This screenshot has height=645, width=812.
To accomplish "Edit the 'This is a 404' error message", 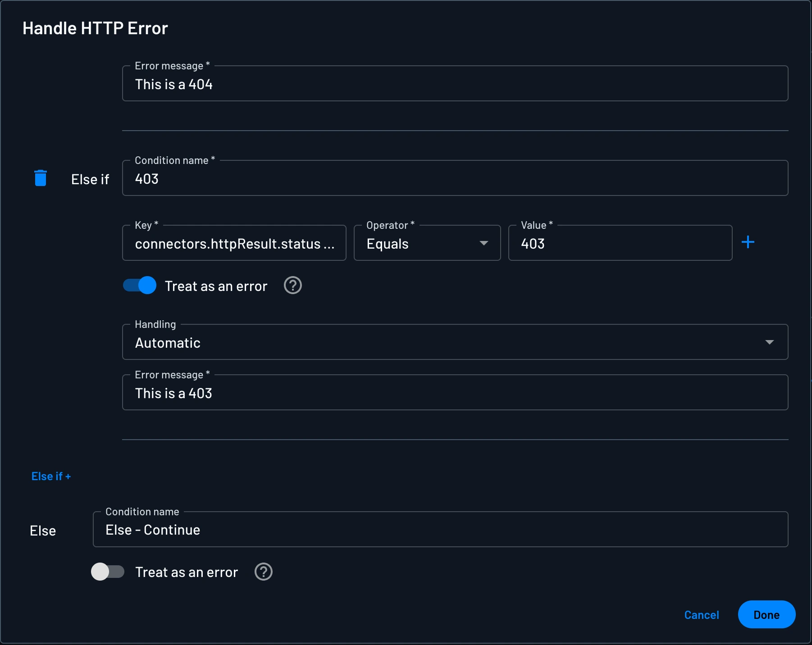I will point(454,83).
